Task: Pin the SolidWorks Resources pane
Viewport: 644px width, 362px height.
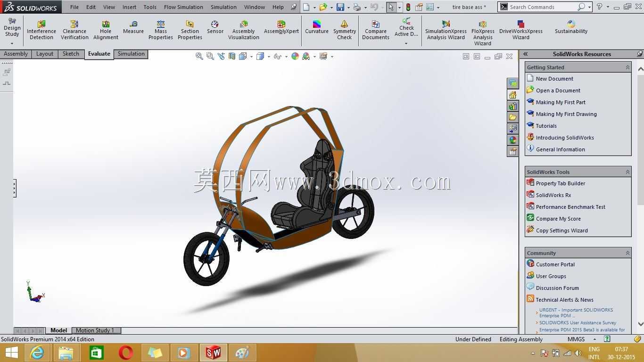Action: 639,54
